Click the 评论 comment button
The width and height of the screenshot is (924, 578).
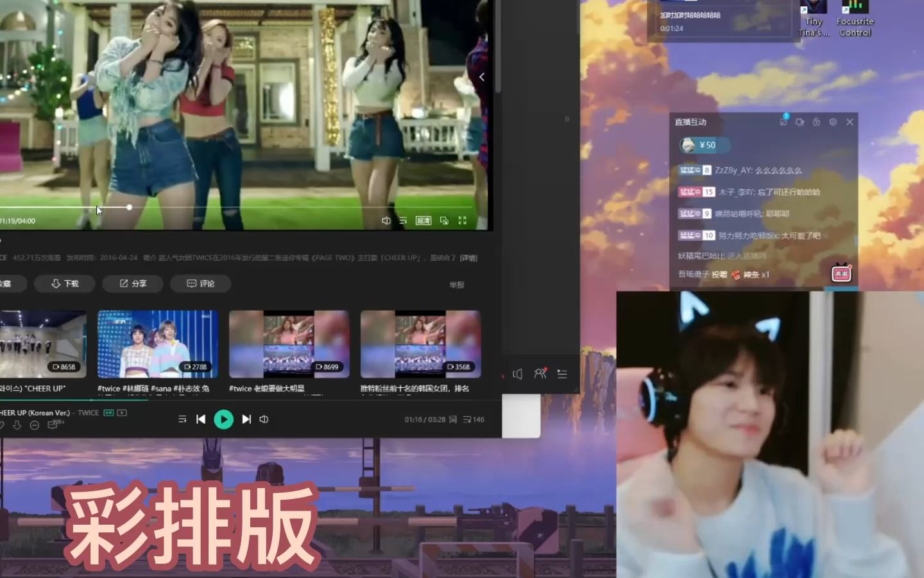200,283
